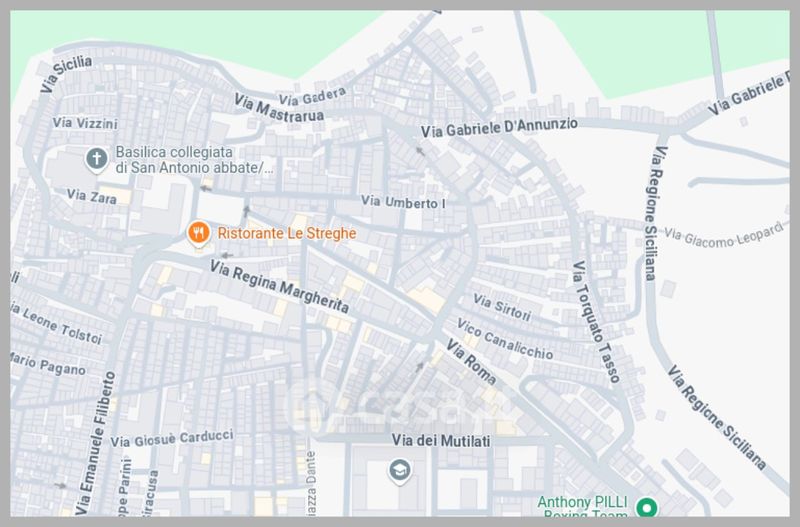Click the one-way arrow on Via Regina Margherita
Viewport: 800px width, 527px height.
pos(227,255)
